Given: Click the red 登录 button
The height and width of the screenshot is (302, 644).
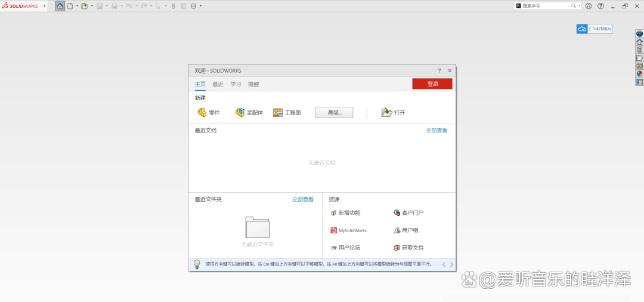Looking at the screenshot, I should [x=432, y=84].
